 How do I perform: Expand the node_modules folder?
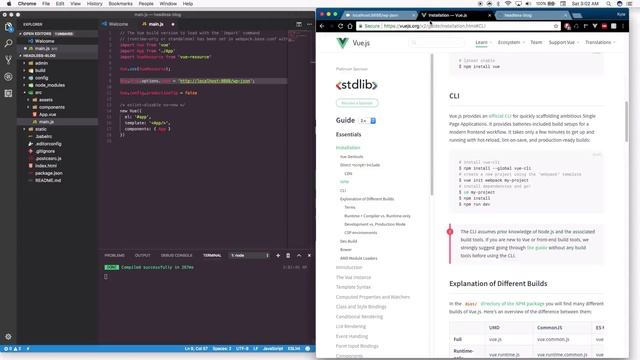[x=49, y=85]
